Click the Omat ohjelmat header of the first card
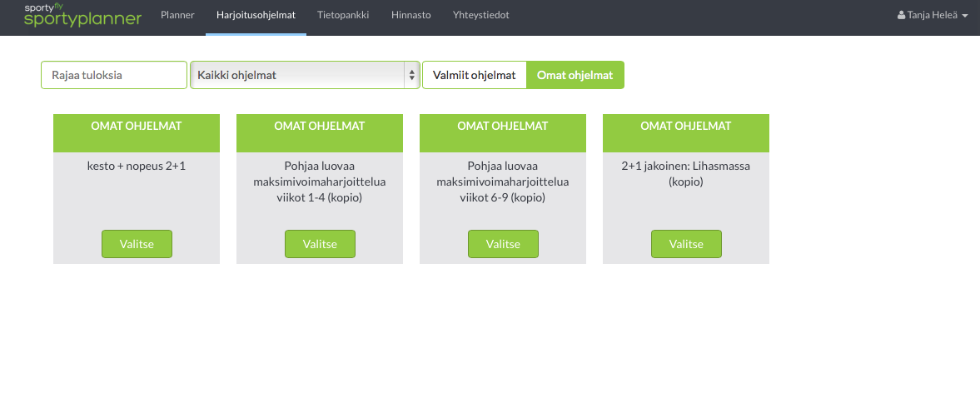The width and height of the screenshot is (980, 398). pyautogui.click(x=137, y=127)
